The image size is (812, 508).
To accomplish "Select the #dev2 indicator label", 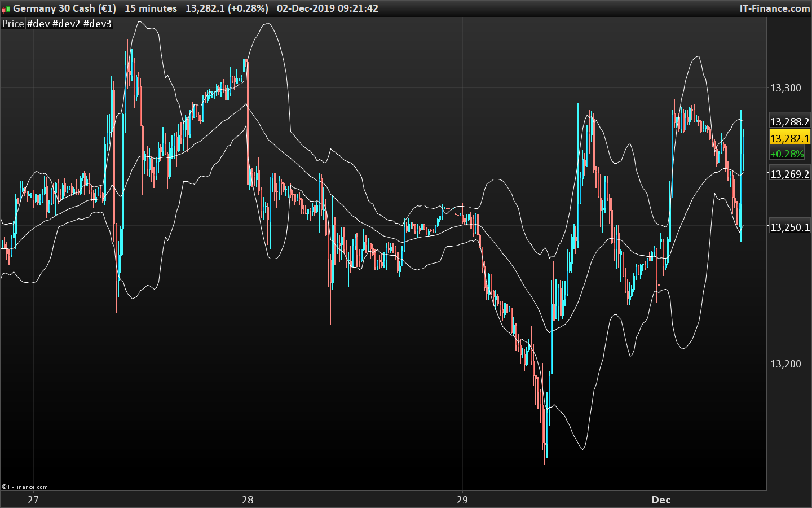I will point(67,24).
